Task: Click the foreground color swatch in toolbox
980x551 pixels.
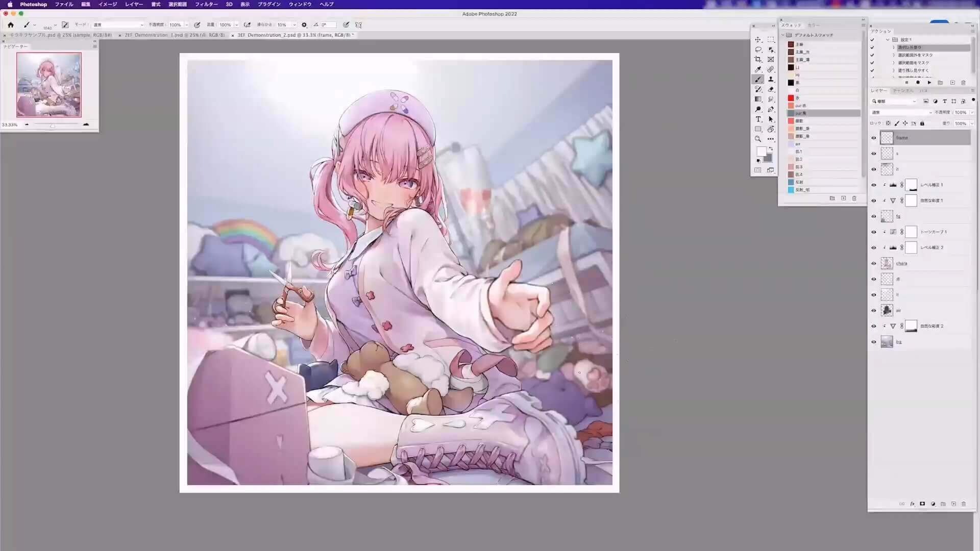Action: (761, 152)
